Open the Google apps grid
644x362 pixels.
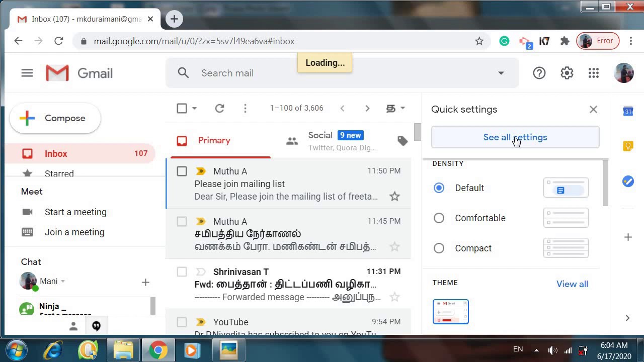click(594, 73)
